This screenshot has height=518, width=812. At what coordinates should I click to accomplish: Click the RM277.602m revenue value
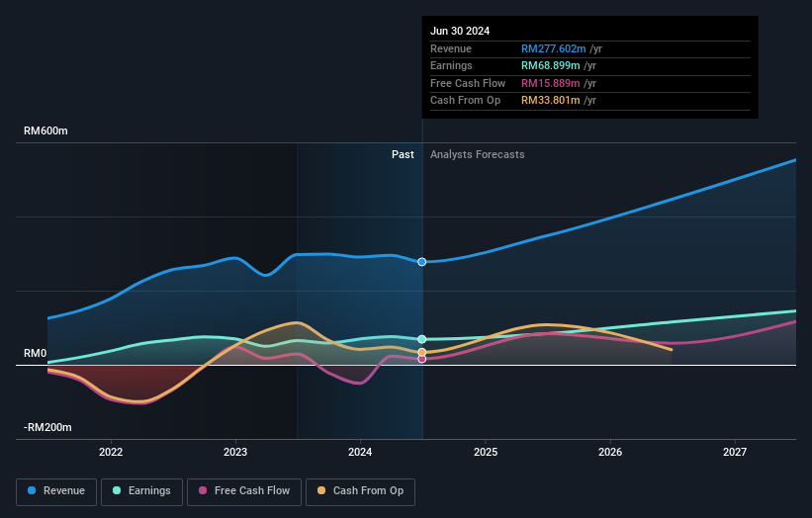554,48
